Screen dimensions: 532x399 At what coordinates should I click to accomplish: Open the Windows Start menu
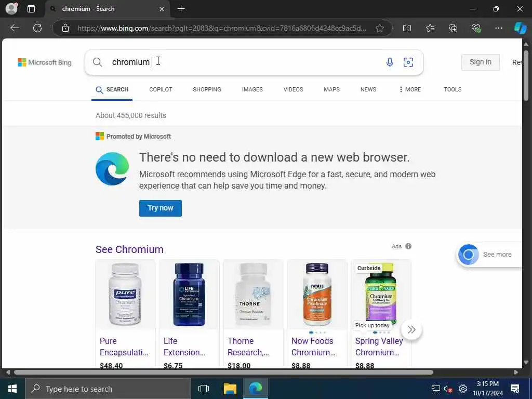tap(12, 389)
